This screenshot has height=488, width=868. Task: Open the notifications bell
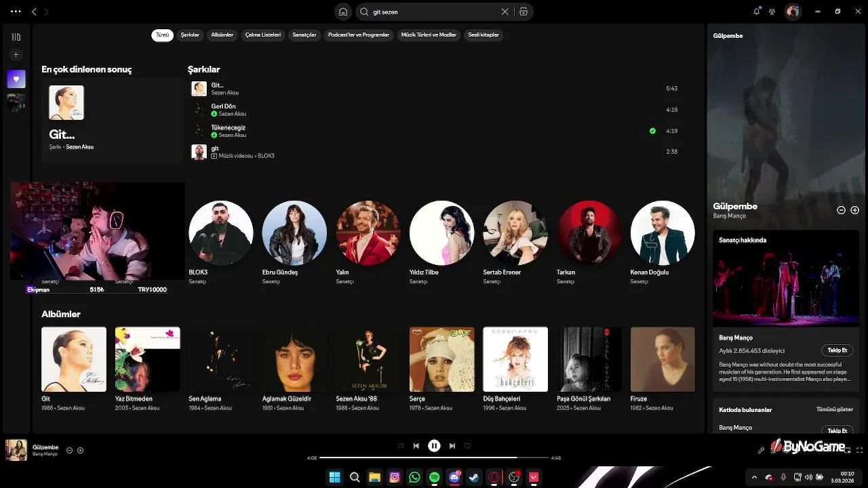[757, 12]
